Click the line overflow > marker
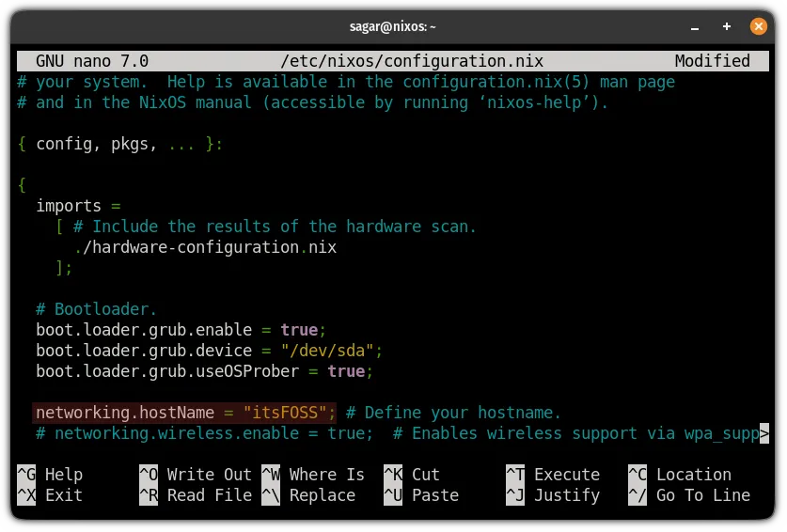Viewport: 787px width, 532px height. coord(764,433)
